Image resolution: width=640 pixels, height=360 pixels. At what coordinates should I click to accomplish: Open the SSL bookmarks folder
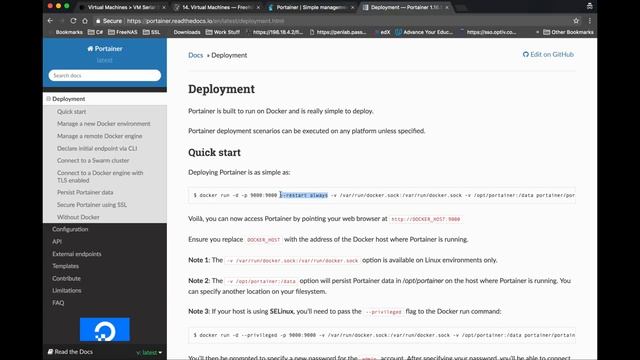151,32
